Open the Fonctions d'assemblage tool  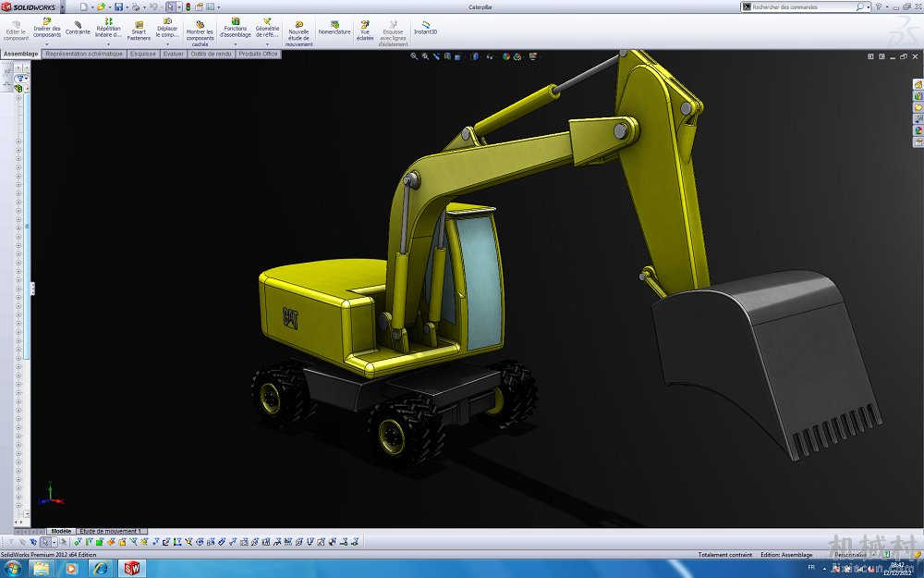pos(235,28)
